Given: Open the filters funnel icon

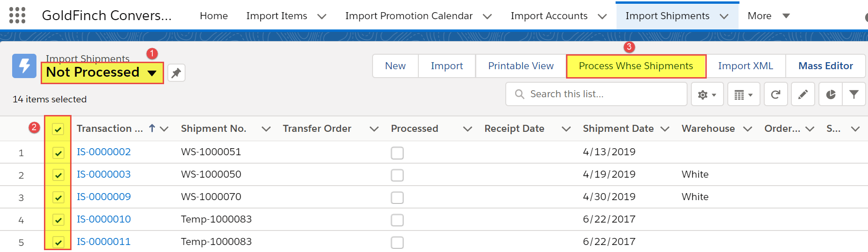Looking at the screenshot, I should tap(854, 94).
